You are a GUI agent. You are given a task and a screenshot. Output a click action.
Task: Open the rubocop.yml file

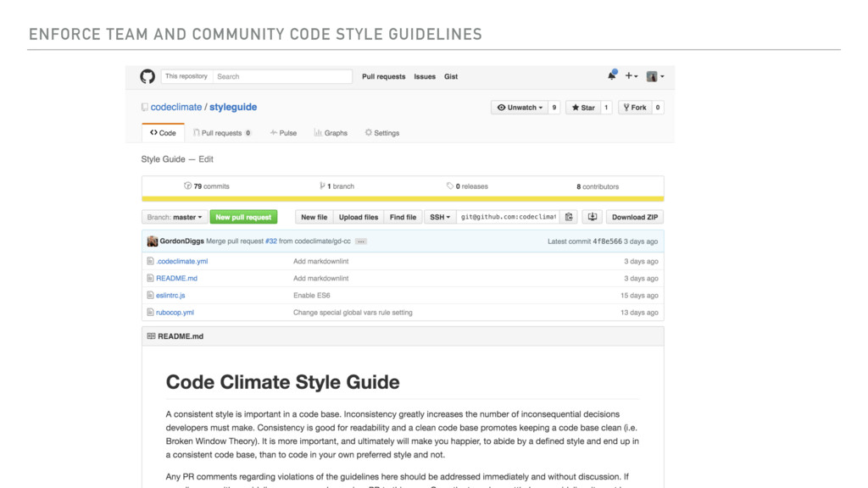point(175,313)
